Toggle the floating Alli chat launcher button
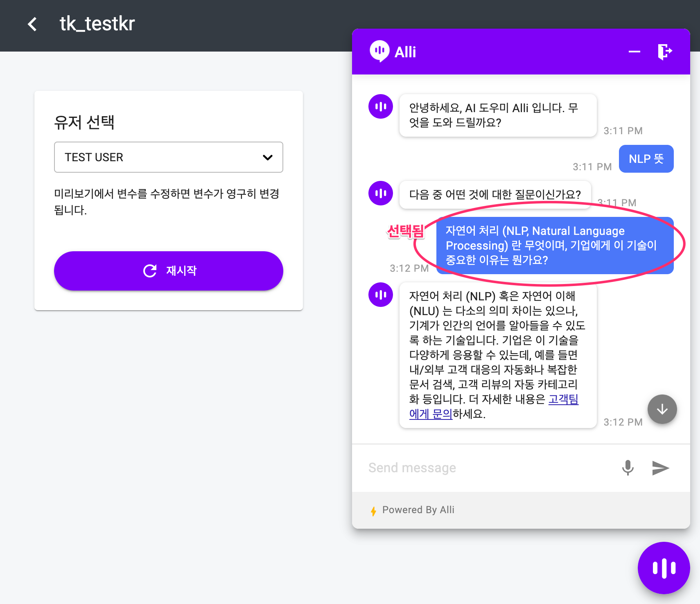The height and width of the screenshot is (604, 700). tap(664, 568)
